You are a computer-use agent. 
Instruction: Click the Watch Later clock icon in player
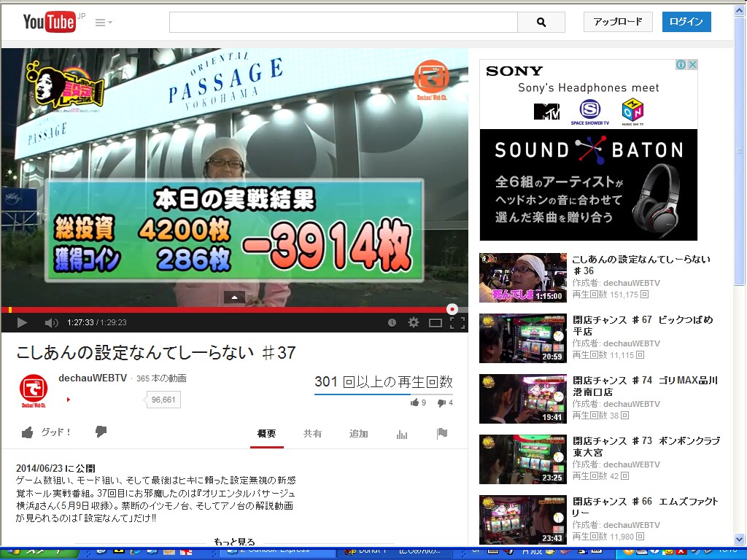(392, 323)
